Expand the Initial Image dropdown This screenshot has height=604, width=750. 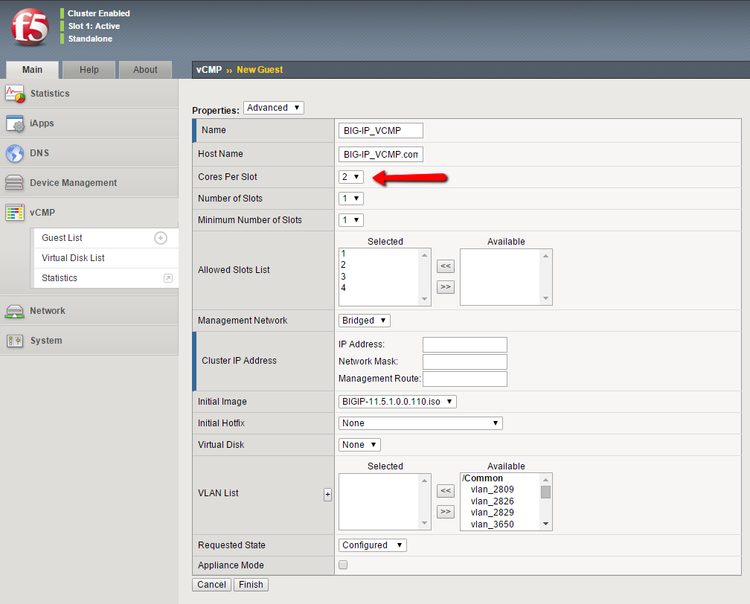[398, 402]
